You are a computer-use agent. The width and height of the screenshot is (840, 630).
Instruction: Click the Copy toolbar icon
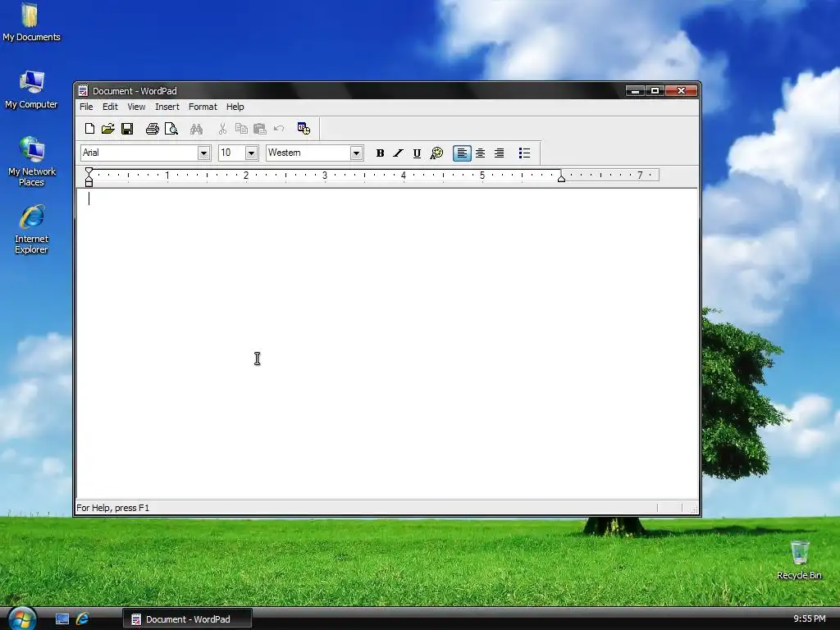pos(241,129)
